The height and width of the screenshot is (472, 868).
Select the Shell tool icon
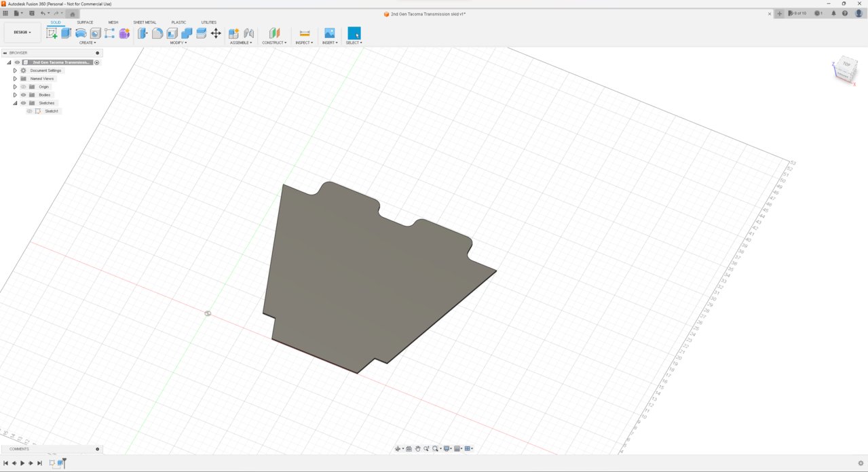coord(172,33)
